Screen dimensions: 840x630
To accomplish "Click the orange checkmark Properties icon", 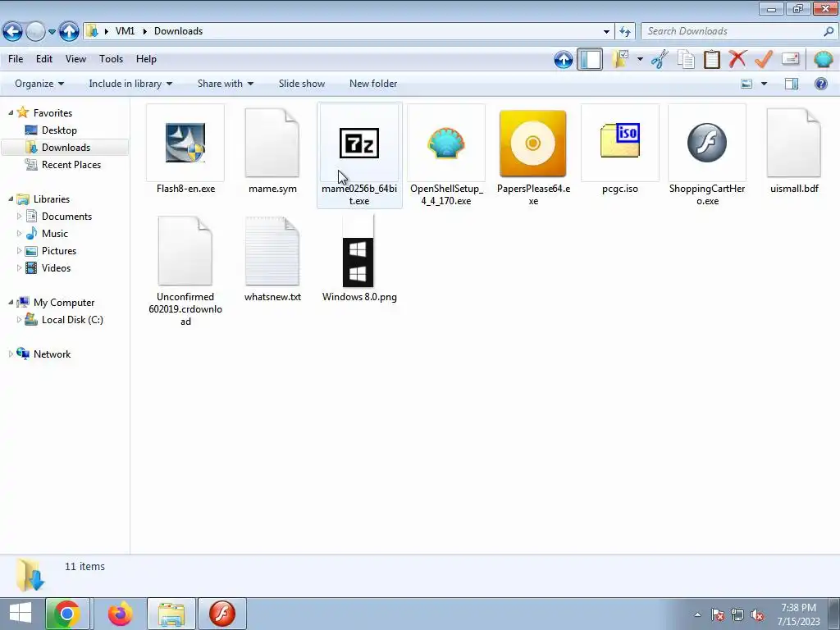I will 764,59.
